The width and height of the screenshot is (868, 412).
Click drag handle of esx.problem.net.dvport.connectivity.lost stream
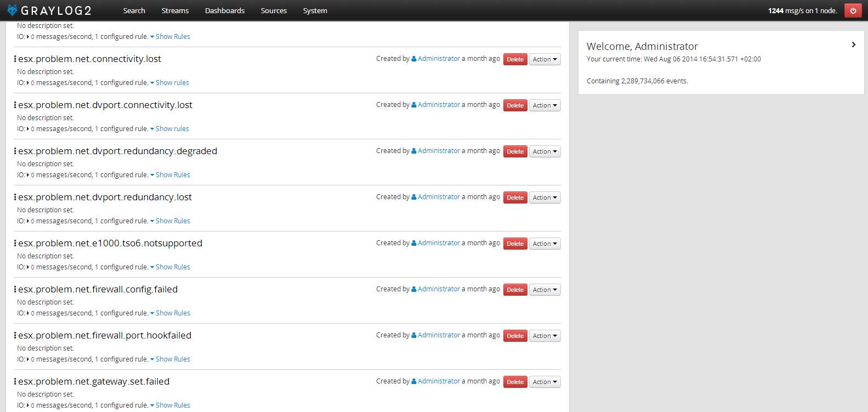pyautogui.click(x=15, y=105)
